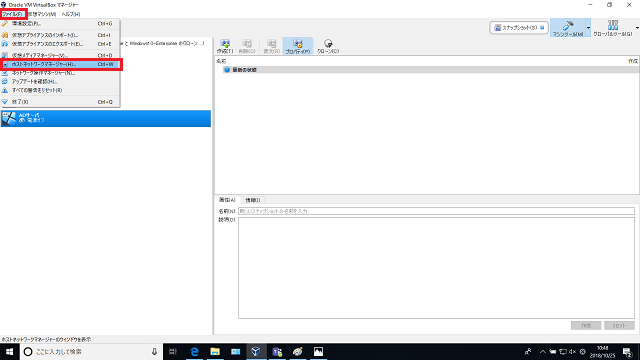Open 仮想メディアマネージャー from File menu
Image resolution: width=640 pixels, height=360 pixels.
click(x=60, y=55)
